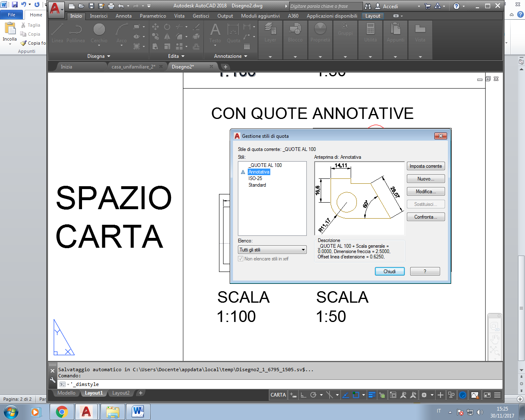
Task: Open the quick access toolbar customize dropdown
Action: click(149, 6)
